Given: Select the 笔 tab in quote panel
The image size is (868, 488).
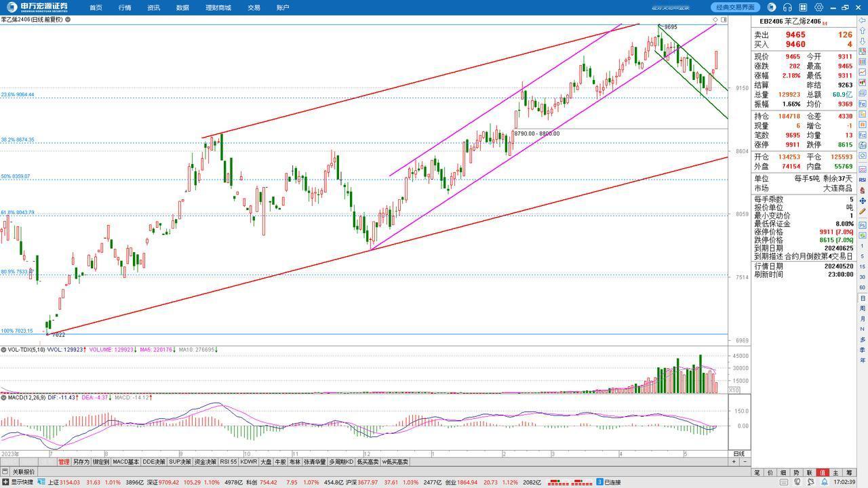Looking at the screenshot, I should click(x=757, y=472).
